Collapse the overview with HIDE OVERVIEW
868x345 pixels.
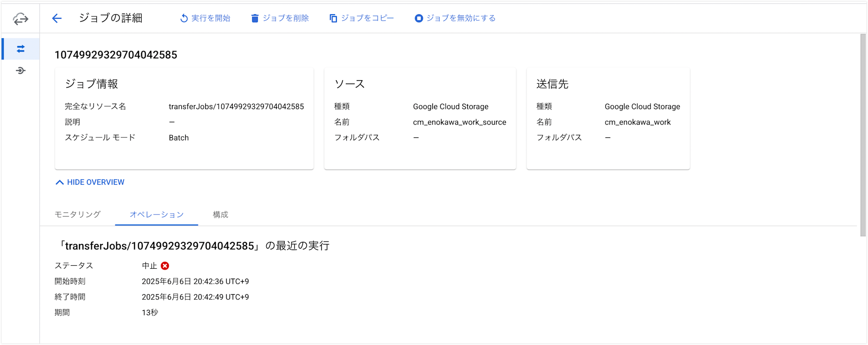(x=90, y=182)
